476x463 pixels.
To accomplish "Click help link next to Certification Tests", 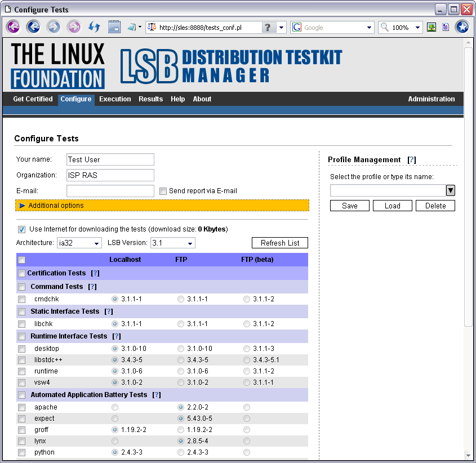I will click(95, 273).
